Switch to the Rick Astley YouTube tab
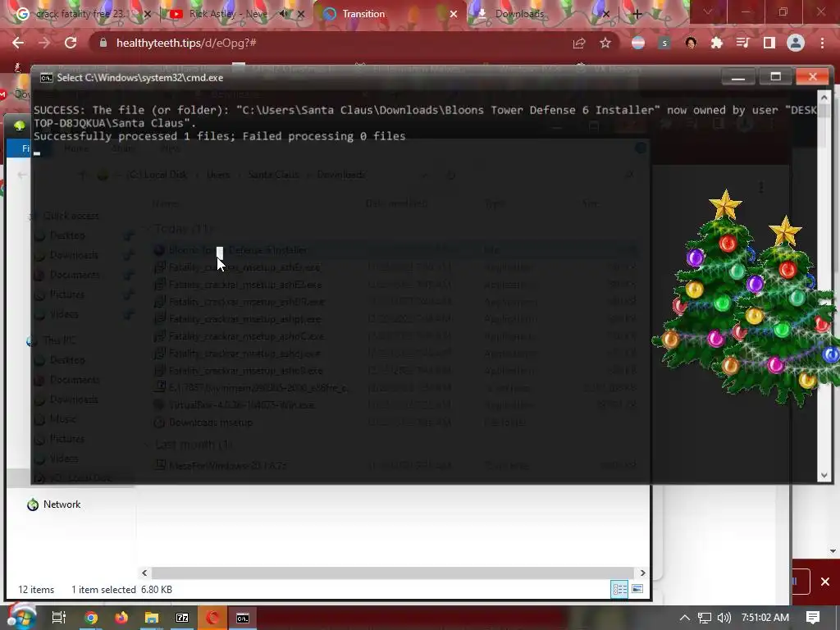840x630 pixels. pyautogui.click(x=229, y=14)
